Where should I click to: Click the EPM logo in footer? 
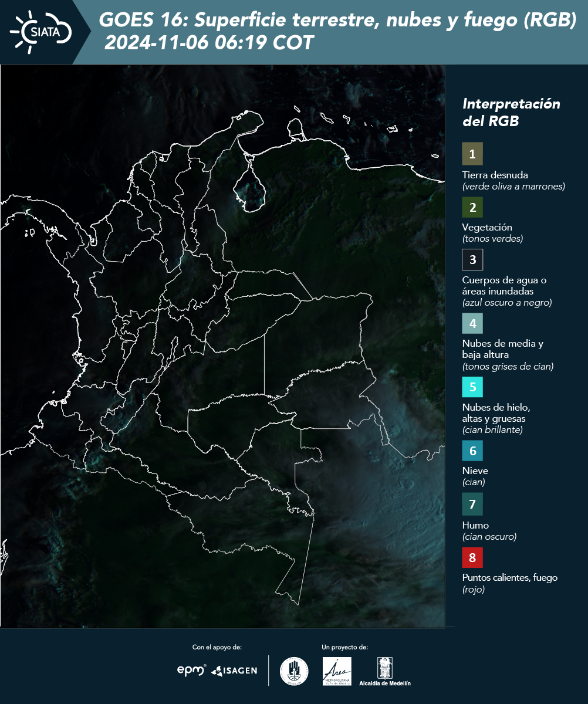(x=192, y=670)
